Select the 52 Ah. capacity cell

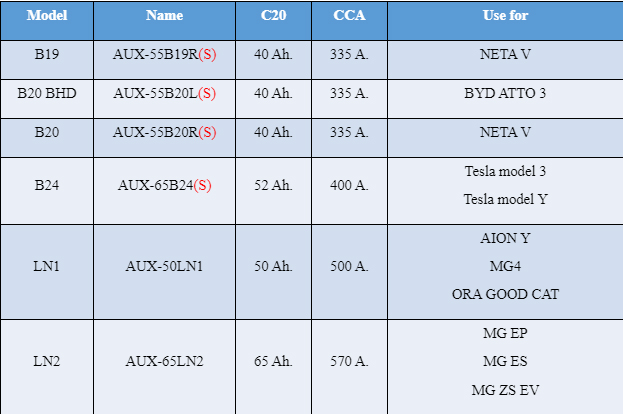coord(273,191)
